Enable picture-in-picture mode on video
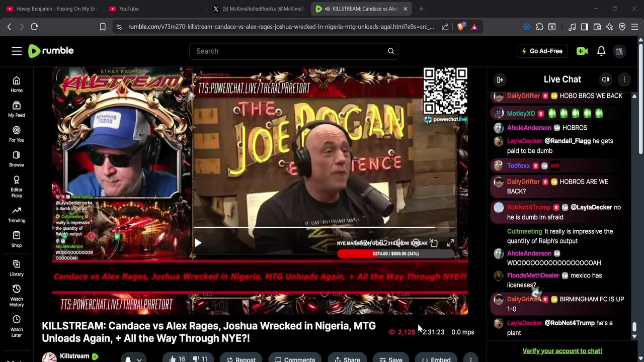The width and height of the screenshot is (644, 362). (x=433, y=243)
